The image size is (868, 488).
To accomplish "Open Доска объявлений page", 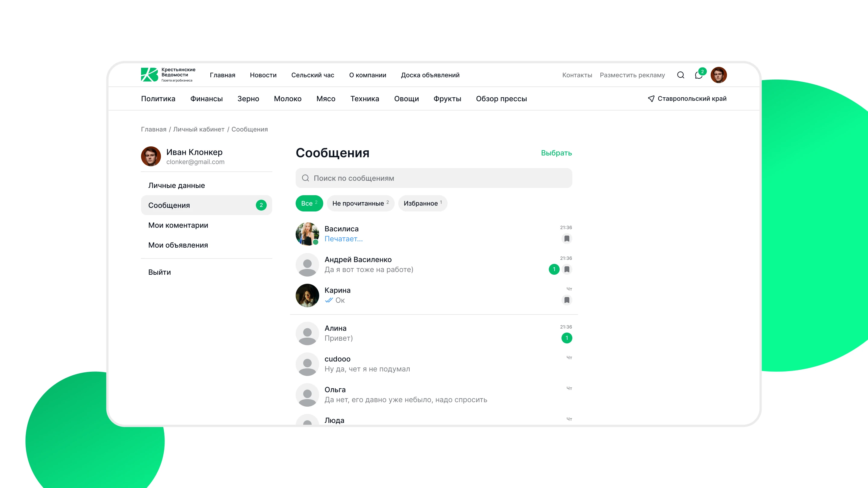I will pyautogui.click(x=430, y=75).
